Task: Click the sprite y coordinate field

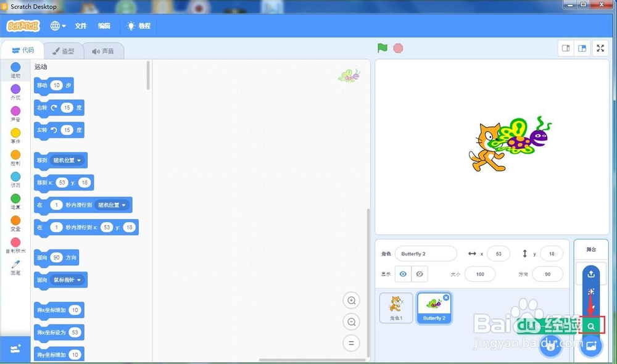Action: click(x=552, y=254)
